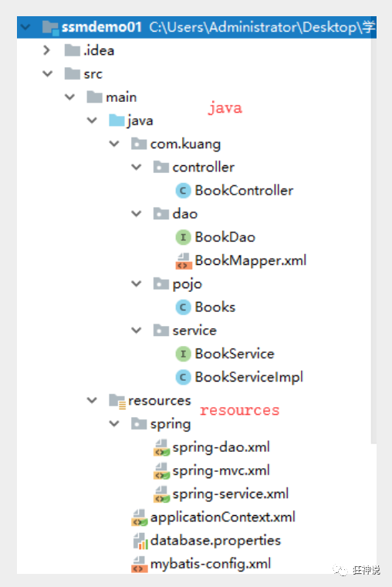Expand the .idea folder
Screen dimensions: 392x587
click(46, 50)
